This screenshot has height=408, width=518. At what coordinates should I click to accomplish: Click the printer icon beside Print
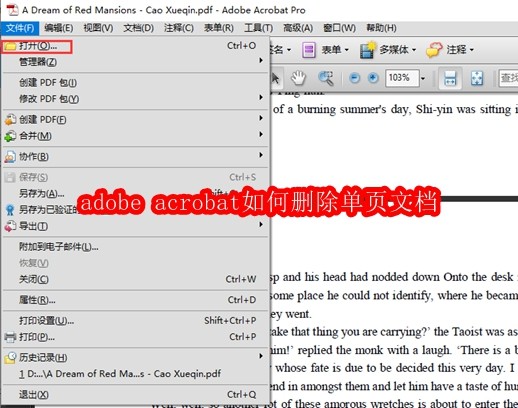(x=10, y=337)
